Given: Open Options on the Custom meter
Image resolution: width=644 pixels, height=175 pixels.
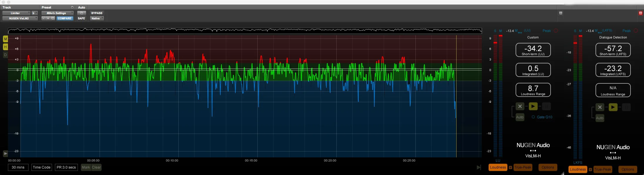Looking at the screenshot, I should [x=548, y=167].
